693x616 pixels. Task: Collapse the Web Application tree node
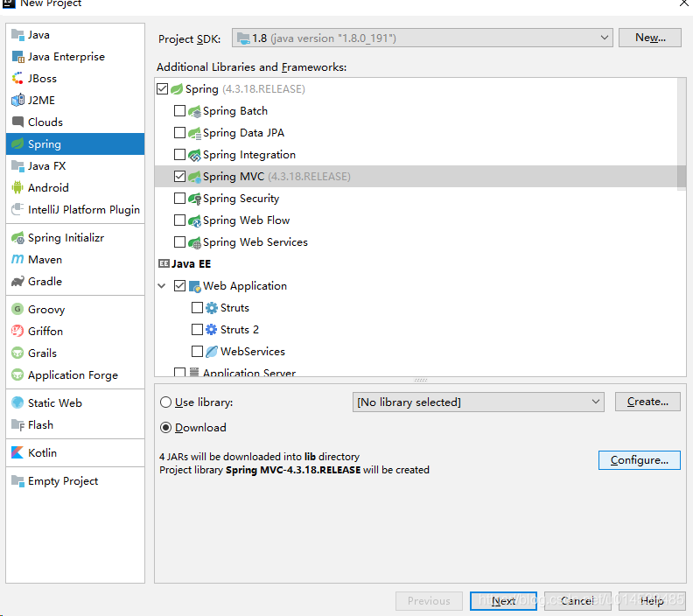pos(162,286)
